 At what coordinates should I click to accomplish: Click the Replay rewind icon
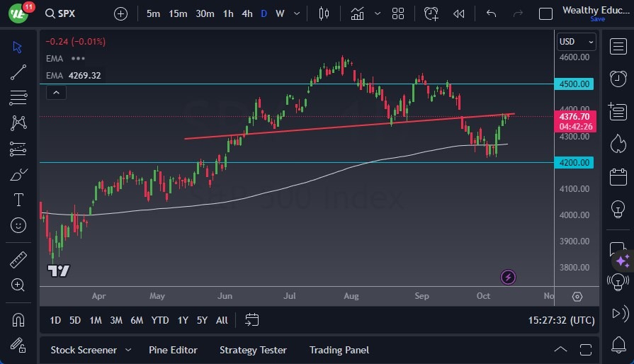[x=459, y=13]
